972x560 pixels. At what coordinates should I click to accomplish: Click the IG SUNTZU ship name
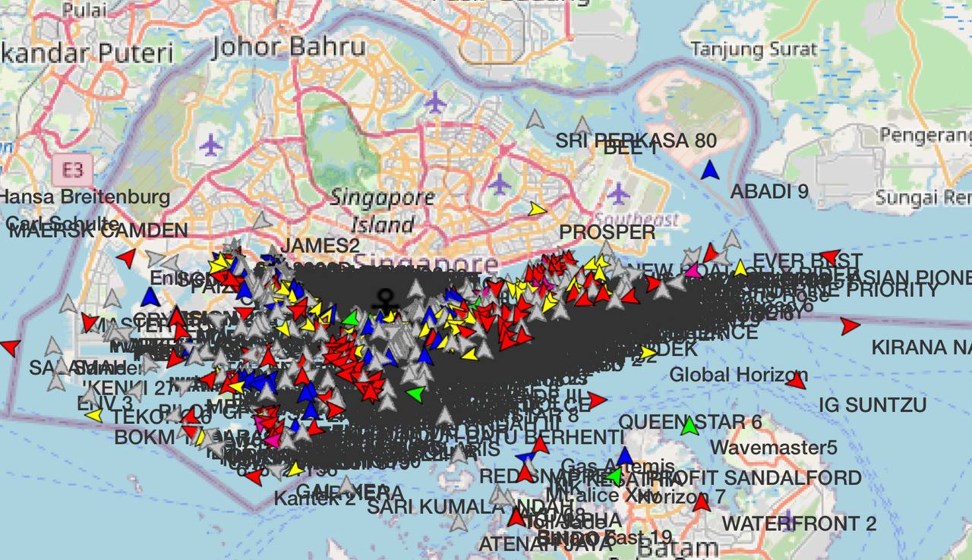coord(873,404)
